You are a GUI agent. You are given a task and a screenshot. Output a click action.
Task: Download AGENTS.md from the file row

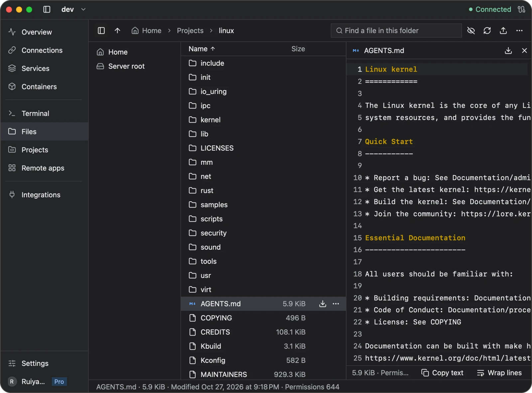click(x=323, y=304)
